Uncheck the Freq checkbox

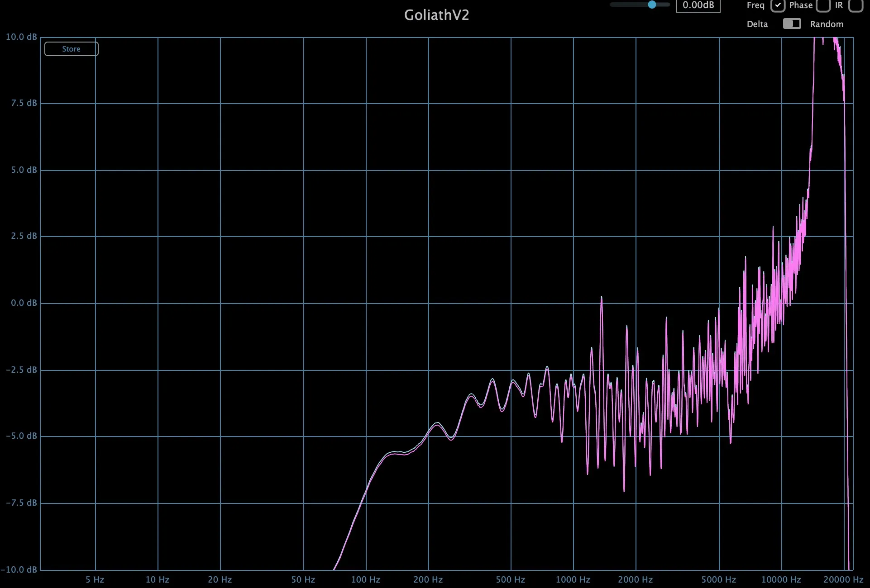[x=777, y=5]
